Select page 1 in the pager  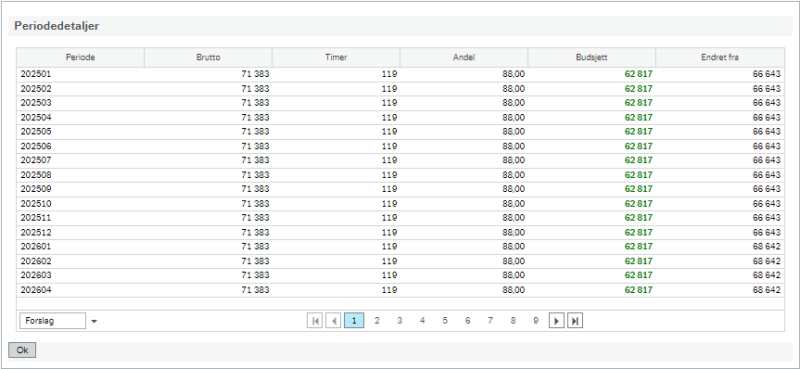pyautogui.click(x=354, y=321)
